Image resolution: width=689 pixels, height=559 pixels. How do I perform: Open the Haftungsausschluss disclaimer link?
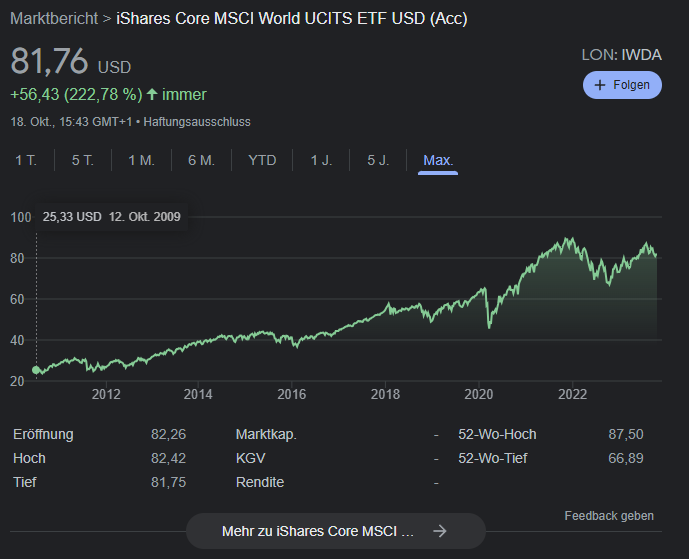[197, 122]
